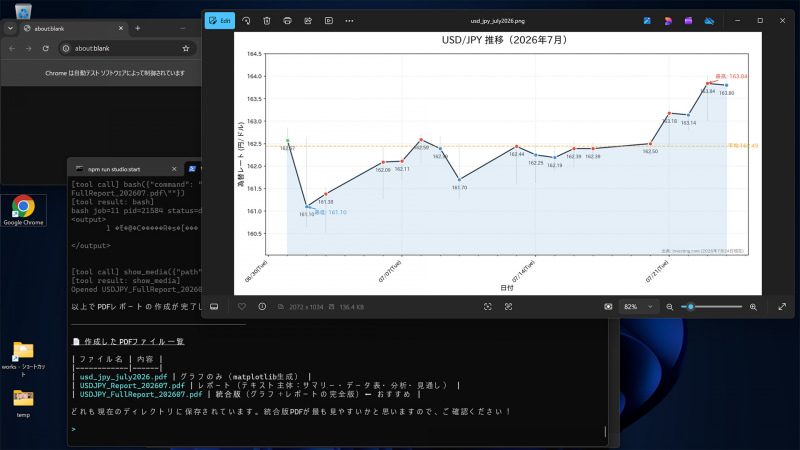Open the Recycle Bin on desktop

(23, 10)
